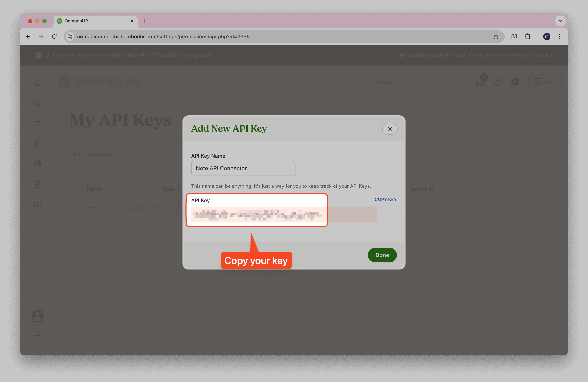
Task: Select the blurred API key value field
Action: pyautogui.click(x=284, y=215)
